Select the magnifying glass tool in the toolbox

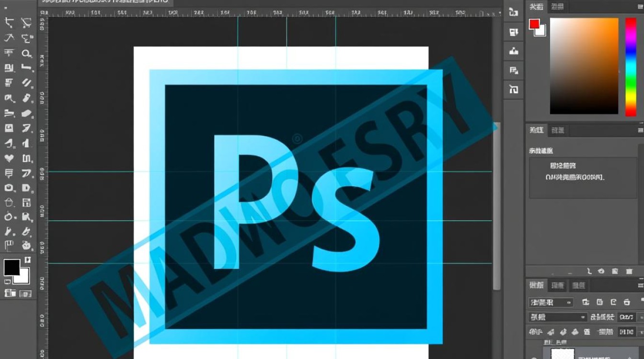[27, 54]
